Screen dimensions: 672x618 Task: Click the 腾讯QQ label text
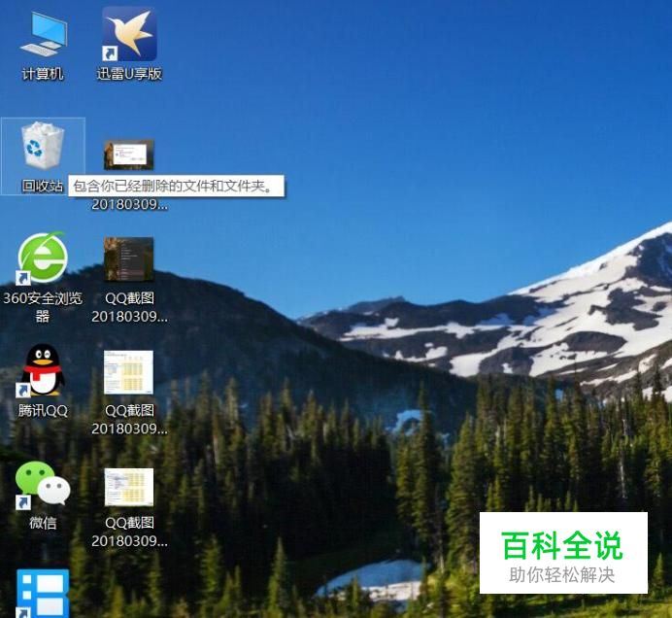click(x=43, y=410)
